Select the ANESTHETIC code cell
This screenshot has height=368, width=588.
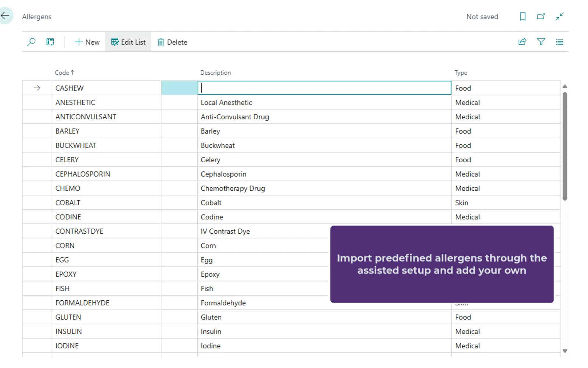pyautogui.click(x=107, y=102)
